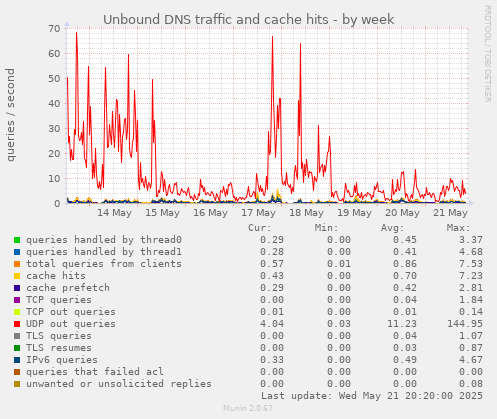Click the '14 May' x-axis label
The height and width of the screenshot is (419, 497).
click(114, 213)
